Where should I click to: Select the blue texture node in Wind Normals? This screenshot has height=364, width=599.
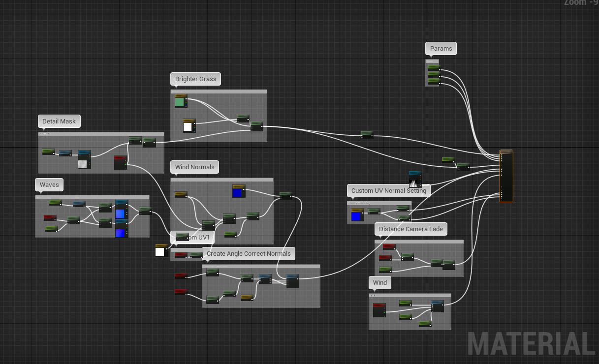pos(239,191)
